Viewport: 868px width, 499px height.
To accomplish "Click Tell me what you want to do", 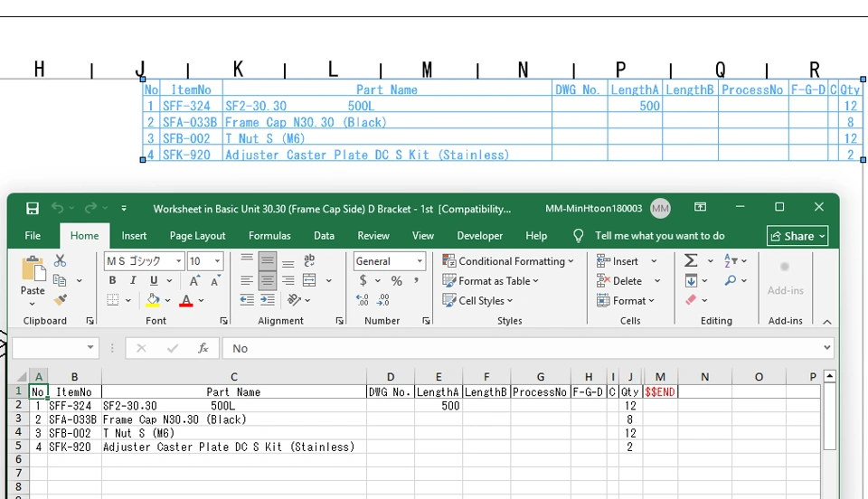I will tap(660, 236).
